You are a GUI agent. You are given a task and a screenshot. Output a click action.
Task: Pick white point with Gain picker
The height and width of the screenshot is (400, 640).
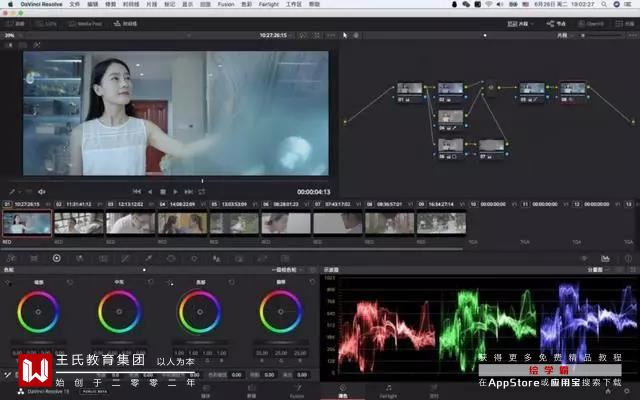click(170, 282)
